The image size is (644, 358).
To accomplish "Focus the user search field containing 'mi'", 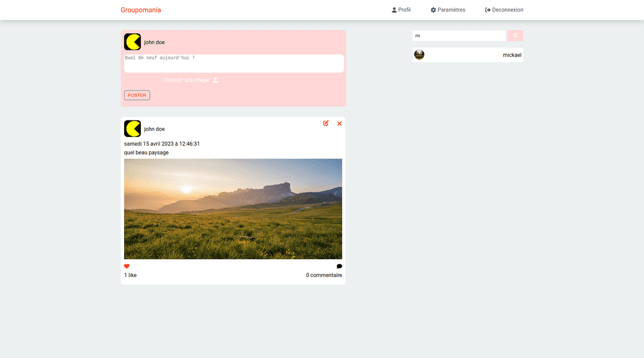I will 459,36.
